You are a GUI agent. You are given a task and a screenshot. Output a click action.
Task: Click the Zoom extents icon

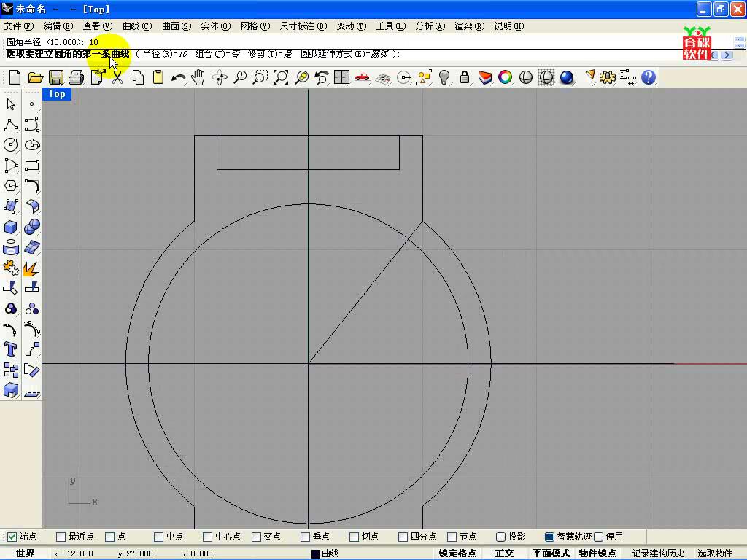(281, 77)
